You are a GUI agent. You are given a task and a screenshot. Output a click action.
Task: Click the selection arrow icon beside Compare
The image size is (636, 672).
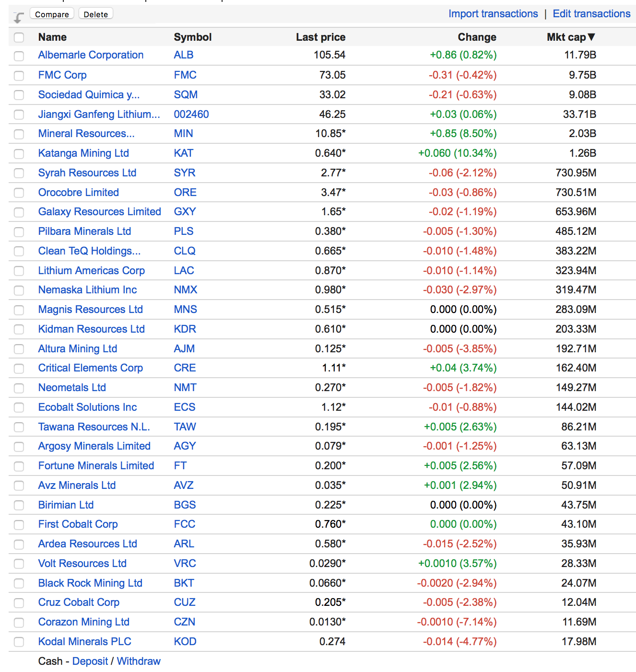click(18, 18)
